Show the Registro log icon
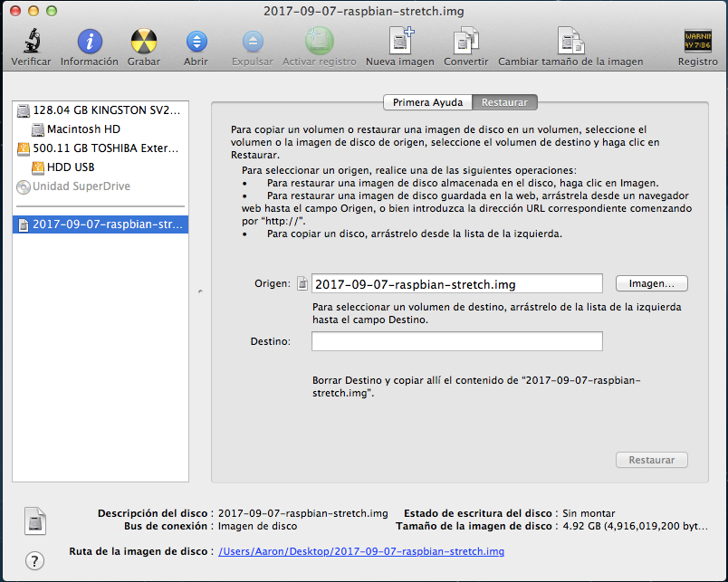728x582 pixels. click(x=697, y=42)
